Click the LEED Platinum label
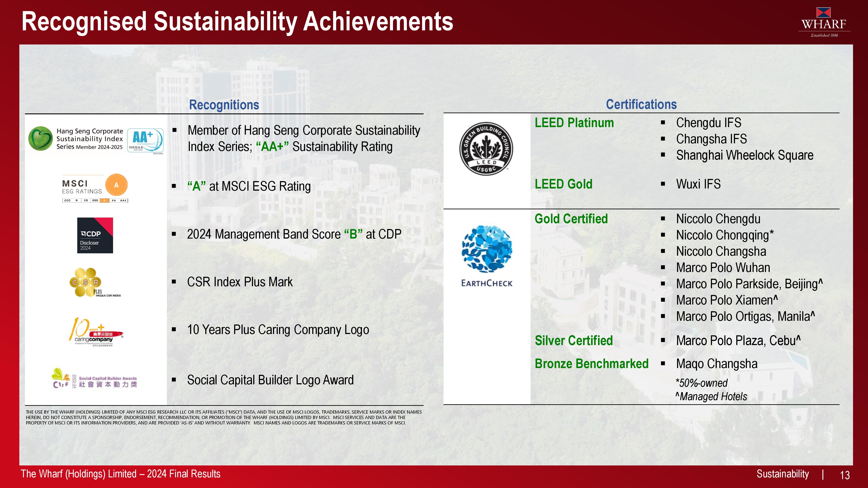Image resolution: width=868 pixels, height=488 pixels. 574,123
